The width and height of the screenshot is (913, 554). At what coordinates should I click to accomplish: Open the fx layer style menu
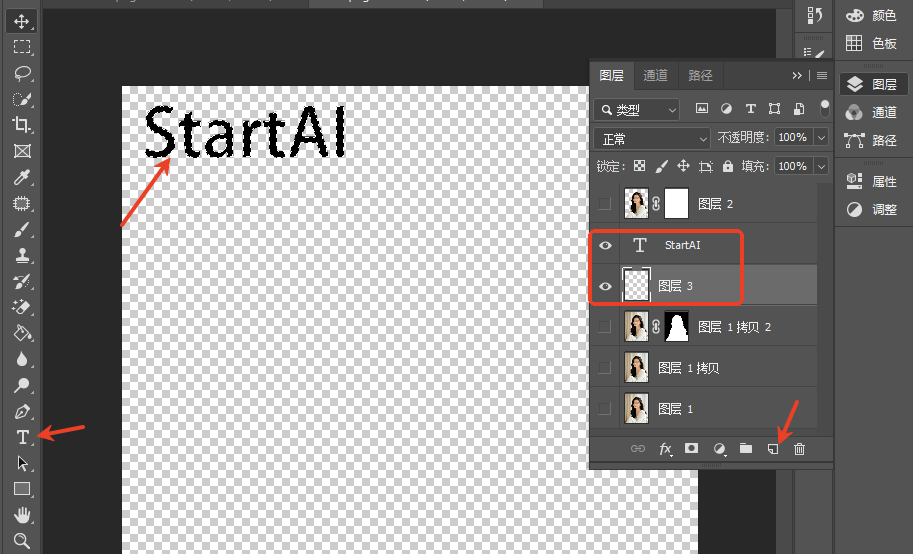[x=665, y=449]
